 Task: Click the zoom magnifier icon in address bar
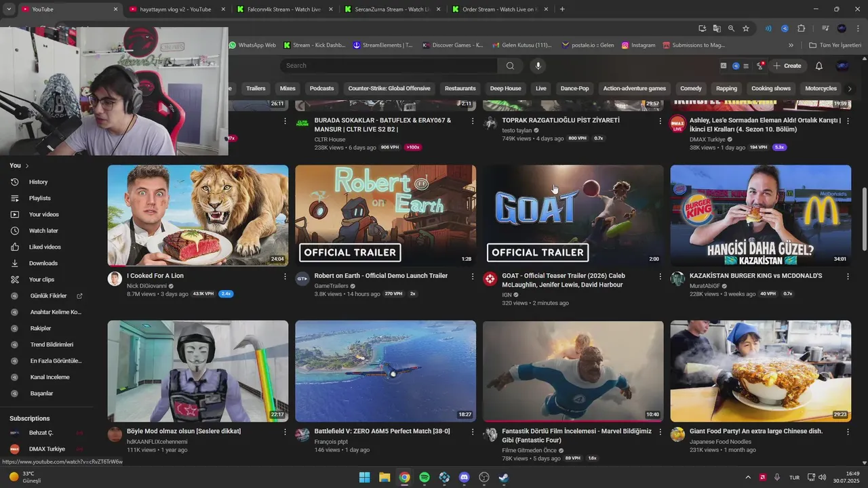(x=731, y=28)
